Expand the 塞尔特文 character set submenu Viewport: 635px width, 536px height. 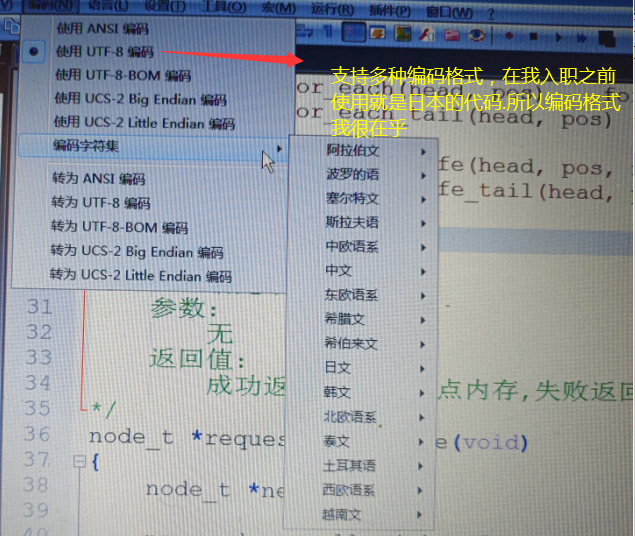pyautogui.click(x=363, y=198)
